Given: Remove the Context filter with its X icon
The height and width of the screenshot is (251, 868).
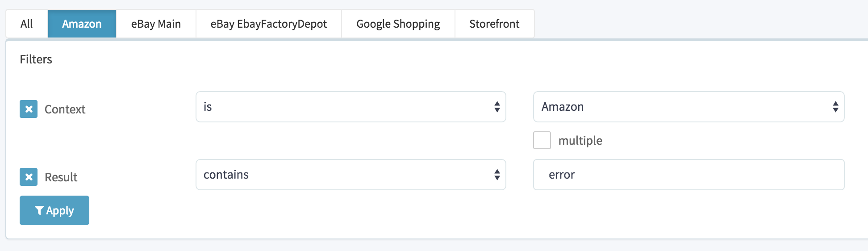Looking at the screenshot, I should pyautogui.click(x=29, y=109).
